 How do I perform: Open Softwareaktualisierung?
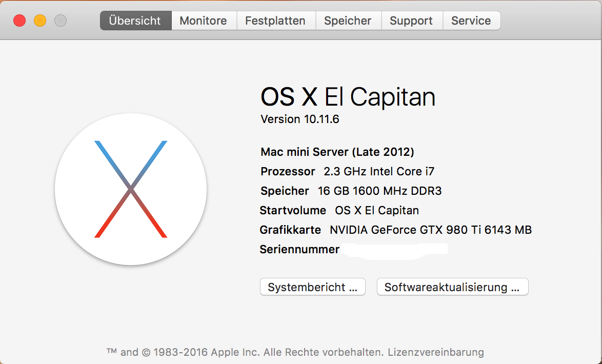452,287
